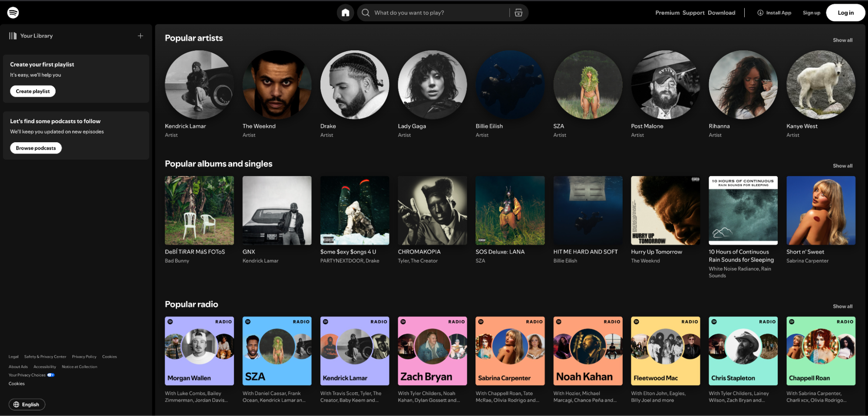Open the Chappell Roan radio card
Screen dimensions: 868x416
821,351
